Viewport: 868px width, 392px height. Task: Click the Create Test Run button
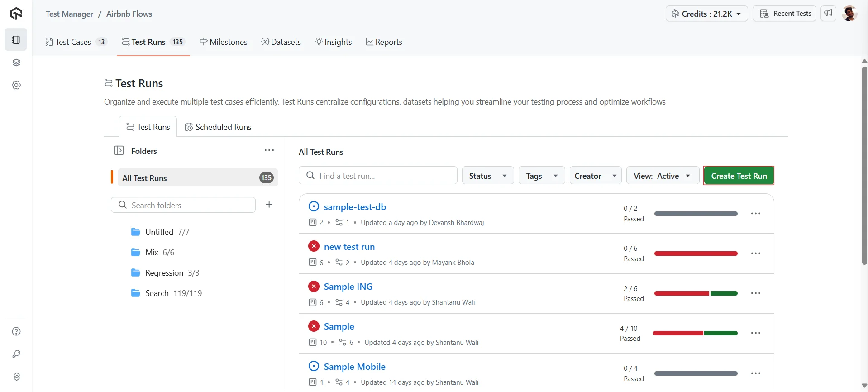coord(739,176)
